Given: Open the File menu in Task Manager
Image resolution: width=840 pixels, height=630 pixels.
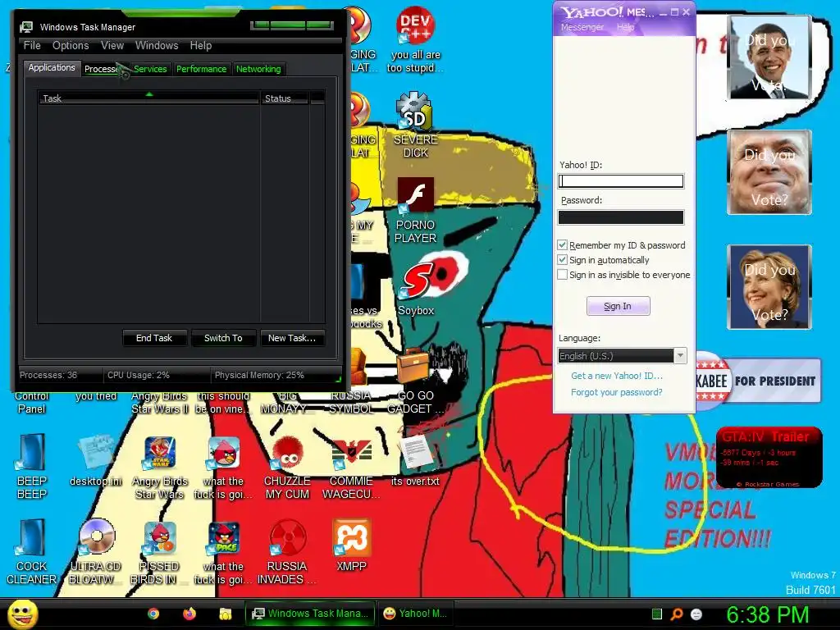Looking at the screenshot, I should (x=32, y=46).
